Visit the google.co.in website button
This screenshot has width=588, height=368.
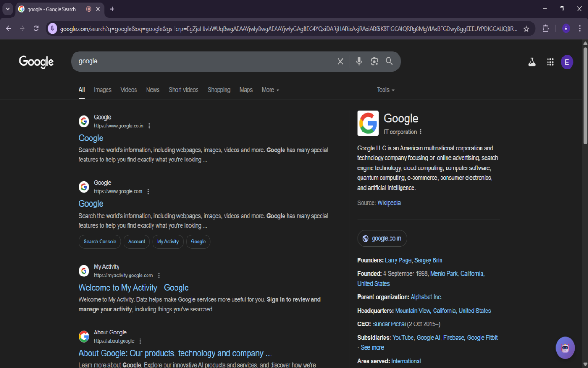[382, 238]
